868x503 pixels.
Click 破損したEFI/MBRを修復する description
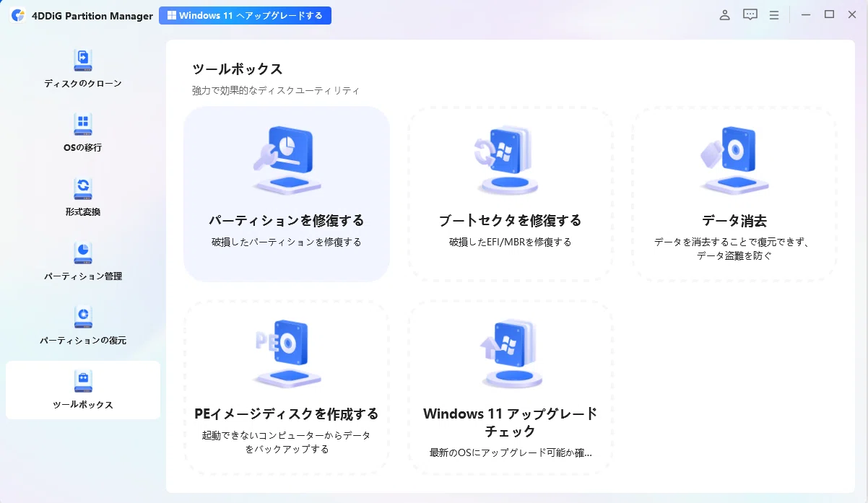(x=510, y=242)
